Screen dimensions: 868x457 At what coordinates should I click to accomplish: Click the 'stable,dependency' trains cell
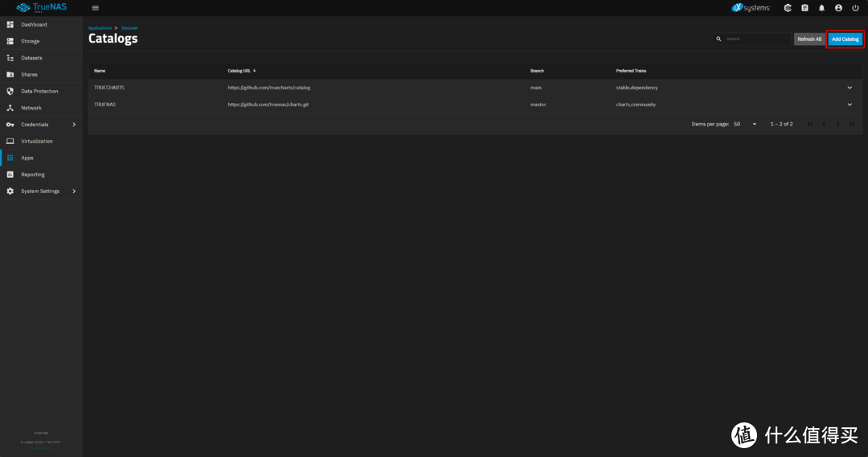click(x=637, y=88)
